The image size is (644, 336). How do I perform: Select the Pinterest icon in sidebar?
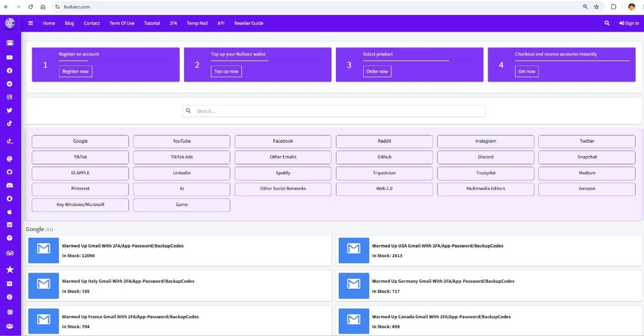click(9, 297)
